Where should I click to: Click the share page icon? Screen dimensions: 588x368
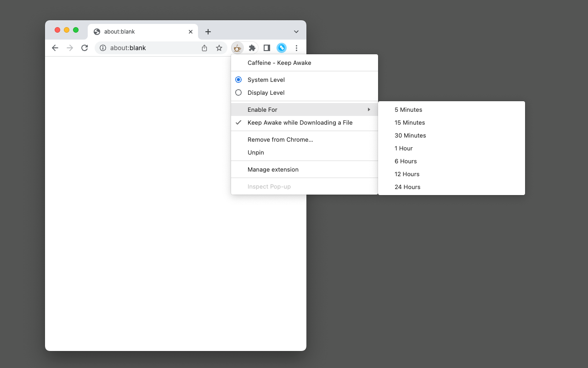(204, 48)
